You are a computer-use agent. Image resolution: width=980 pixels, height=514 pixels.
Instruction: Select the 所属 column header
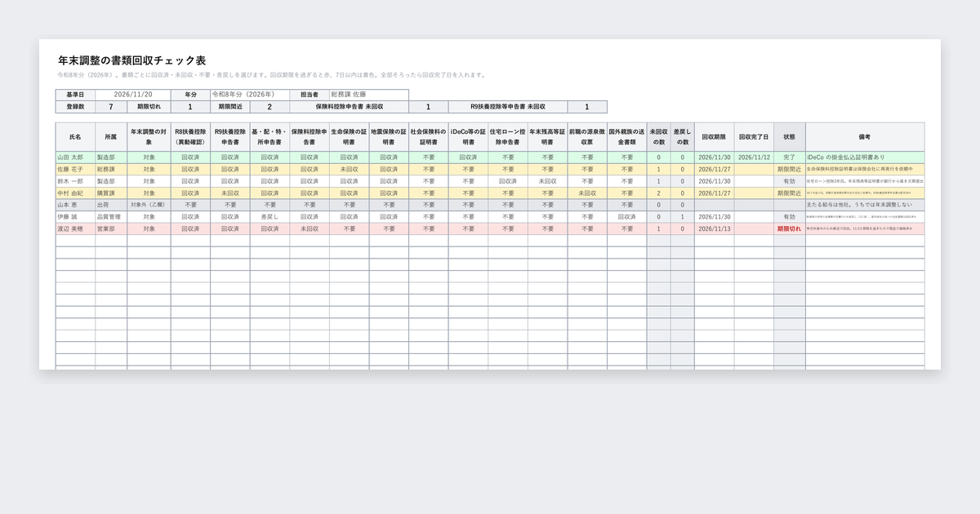[x=111, y=136]
